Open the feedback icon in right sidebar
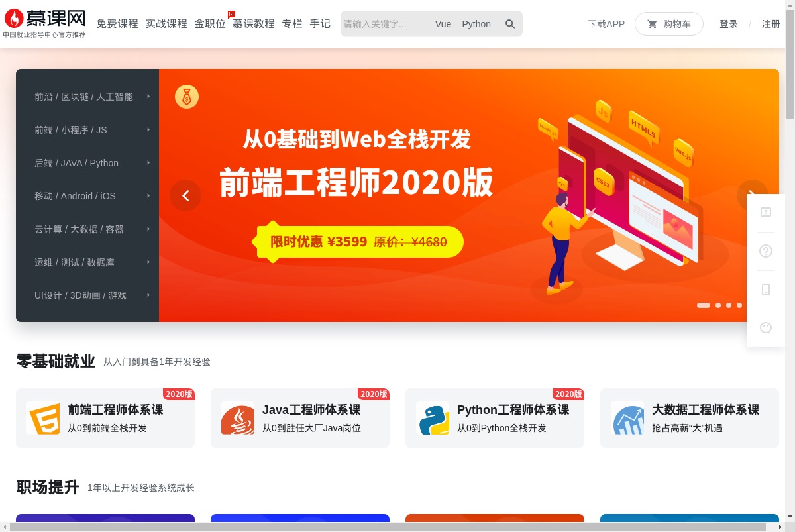Viewport: 795px width, 532px height. (x=766, y=213)
